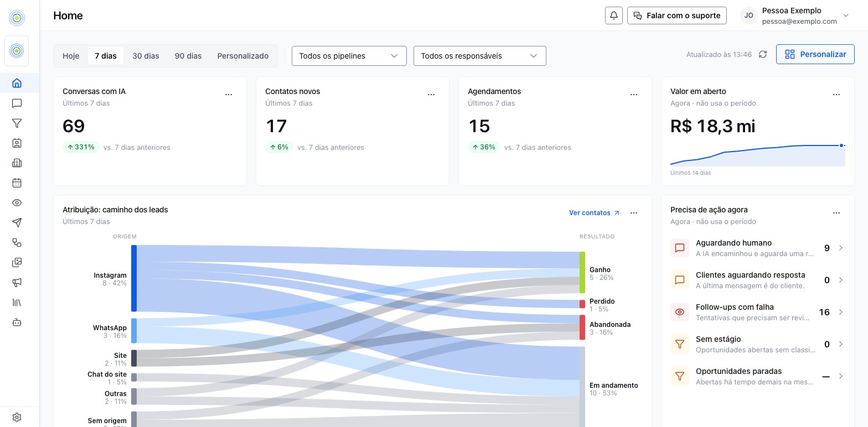Open the contacts sidebar icon
The width and height of the screenshot is (868, 427).
point(17,143)
